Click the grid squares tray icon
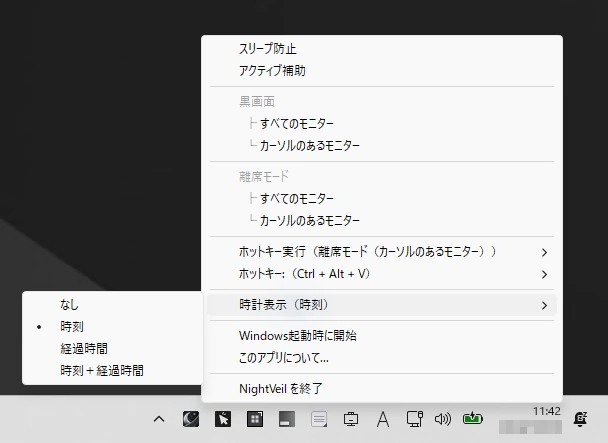This screenshot has width=608, height=443. coord(255,419)
